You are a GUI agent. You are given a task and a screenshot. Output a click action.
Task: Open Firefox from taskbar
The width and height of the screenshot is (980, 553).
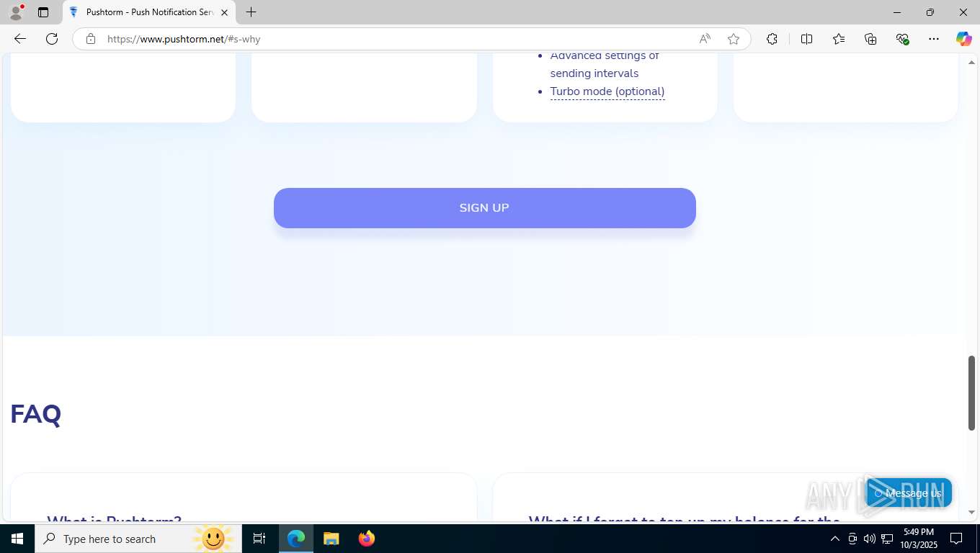(367, 539)
